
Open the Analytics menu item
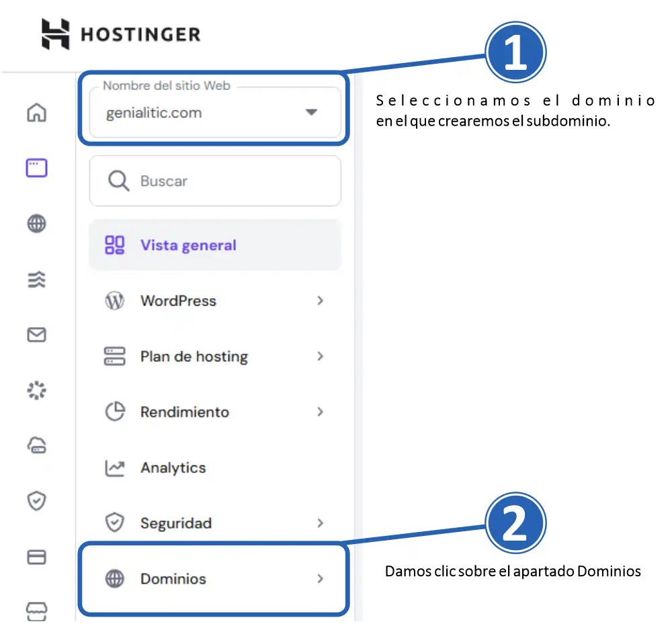(x=173, y=468)
